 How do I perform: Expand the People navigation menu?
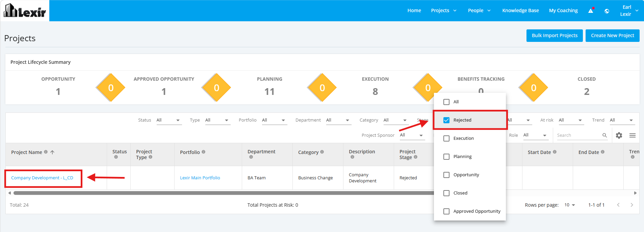(x=479, y=10)
